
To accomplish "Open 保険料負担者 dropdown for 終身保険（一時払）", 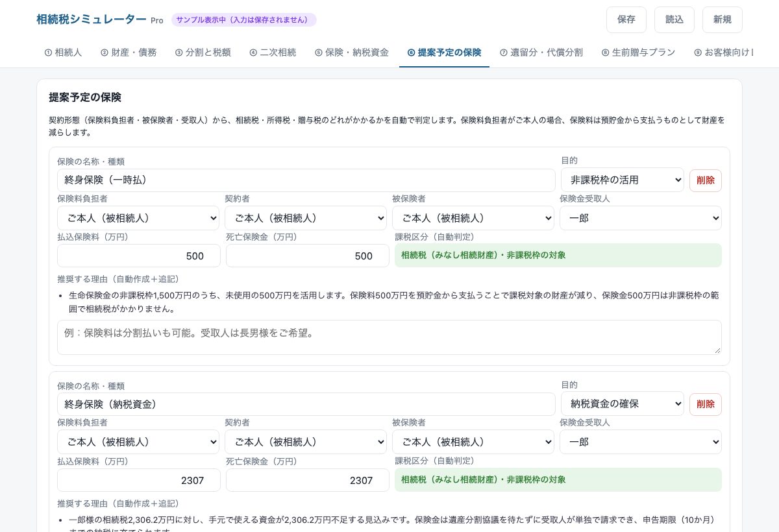I will 139,218.
